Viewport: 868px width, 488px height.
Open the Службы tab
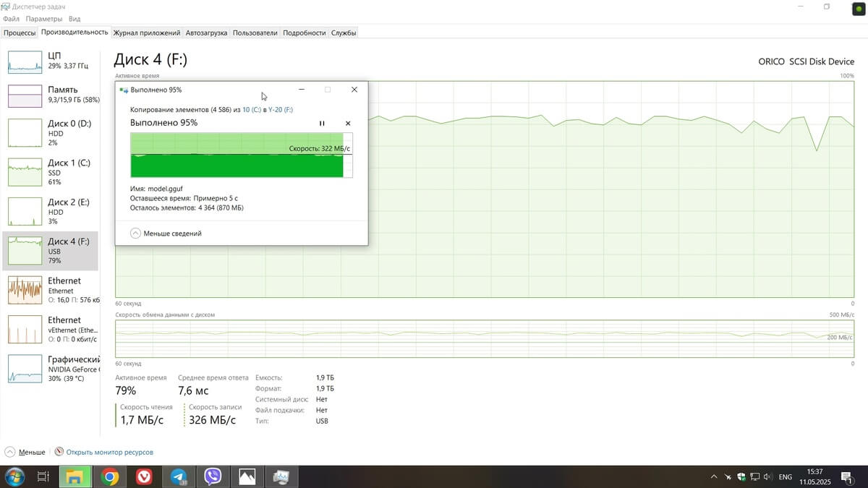point(343,33)
